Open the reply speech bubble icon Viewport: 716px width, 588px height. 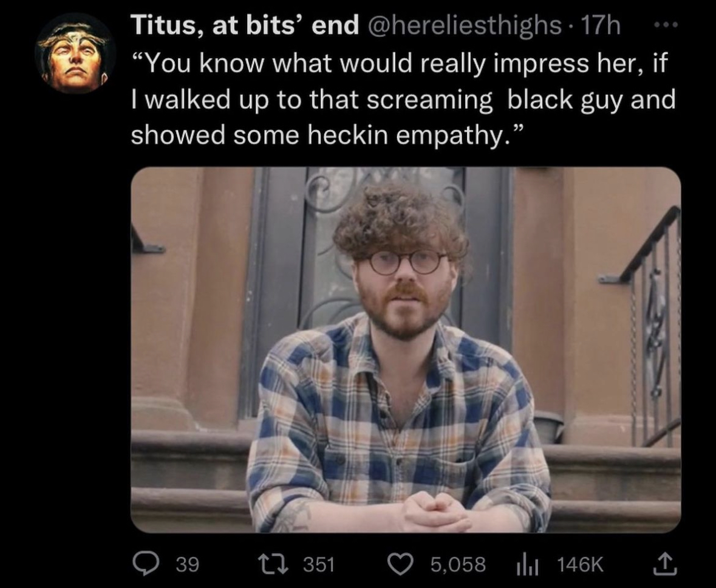[x=145, y=564]
